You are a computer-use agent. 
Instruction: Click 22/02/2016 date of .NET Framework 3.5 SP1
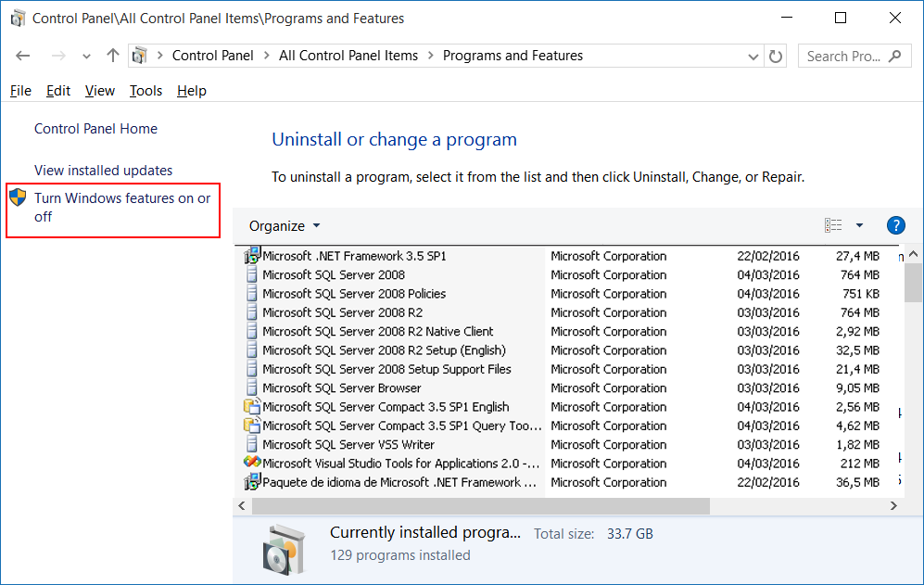point(768,256)
